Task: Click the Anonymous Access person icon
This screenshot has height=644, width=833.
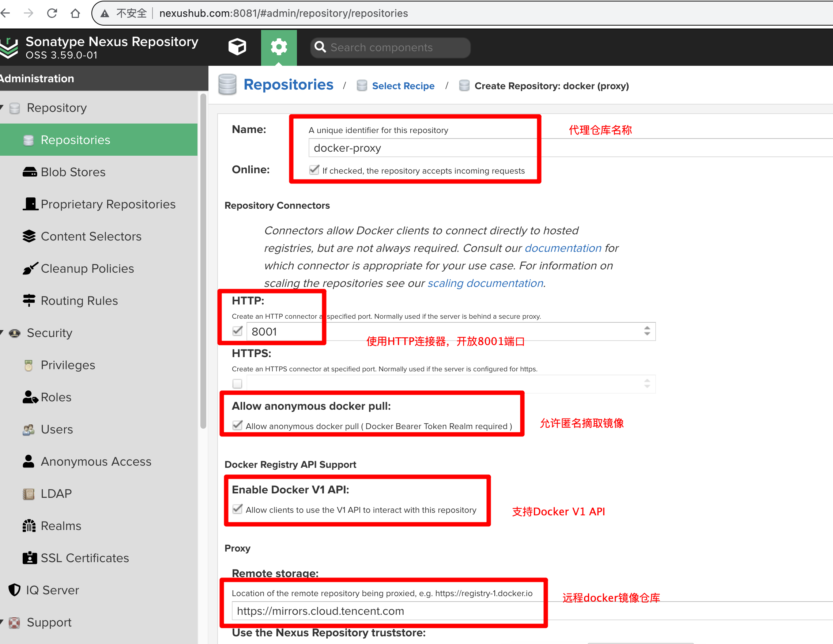Action: click(29, 461)
